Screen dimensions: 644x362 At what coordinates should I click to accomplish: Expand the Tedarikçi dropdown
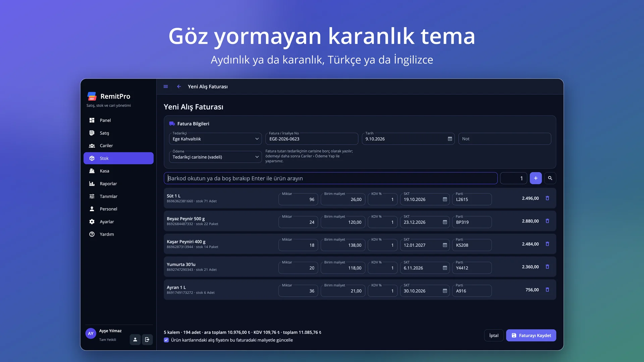[x=215, y=139]
